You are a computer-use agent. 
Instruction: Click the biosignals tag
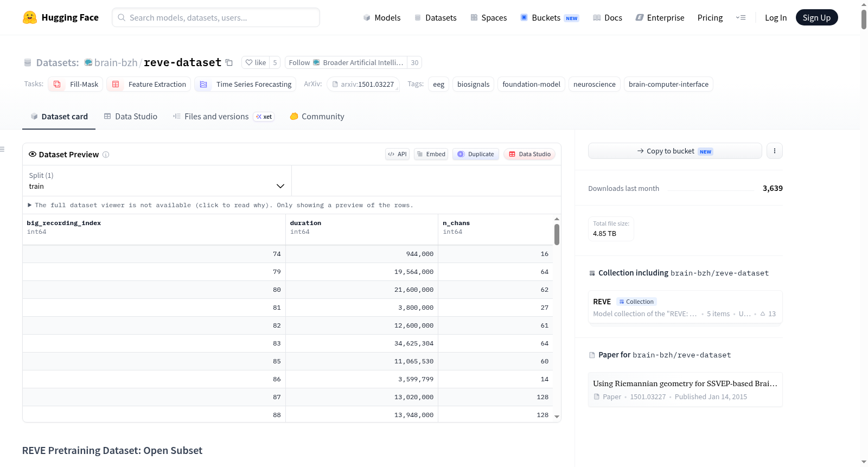474,85
